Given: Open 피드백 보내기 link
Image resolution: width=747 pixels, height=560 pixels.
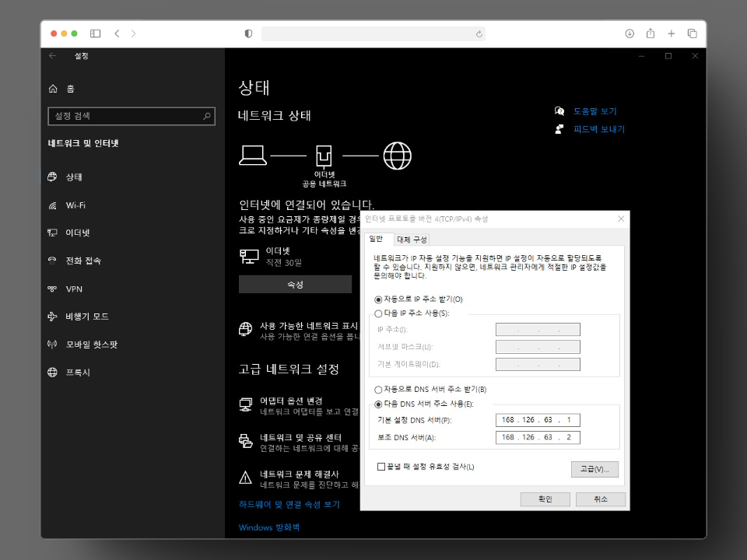Looking at the screenshot, I should 599,129.
